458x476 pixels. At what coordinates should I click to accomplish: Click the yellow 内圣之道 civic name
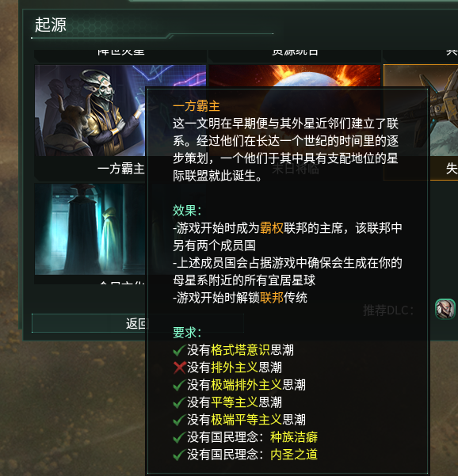tap(294, 455)
